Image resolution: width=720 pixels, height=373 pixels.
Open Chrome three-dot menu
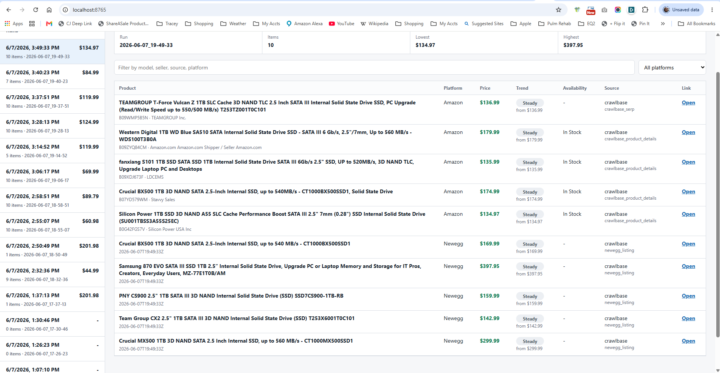712,10
